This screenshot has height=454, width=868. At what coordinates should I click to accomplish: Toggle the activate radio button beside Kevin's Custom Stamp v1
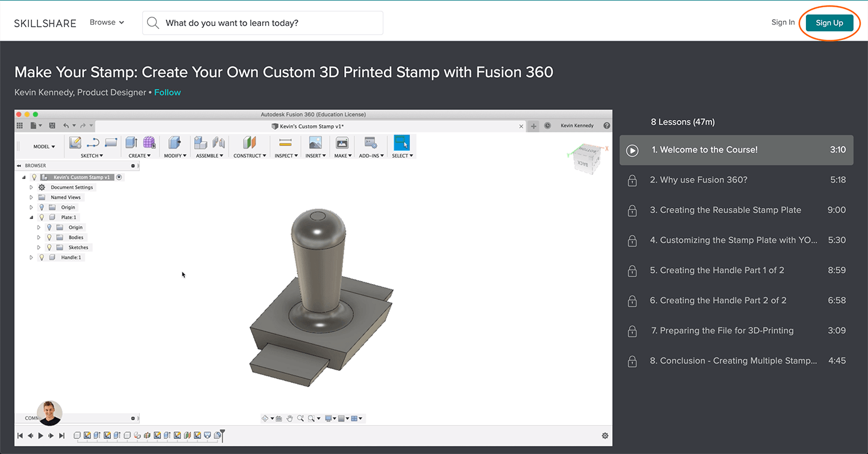click(119, 177)
